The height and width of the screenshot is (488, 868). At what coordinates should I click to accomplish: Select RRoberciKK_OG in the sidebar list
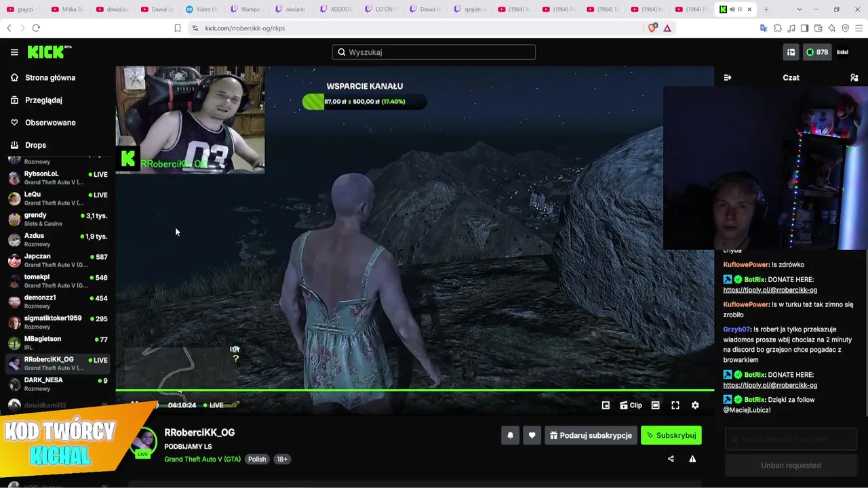click(58, 363)
